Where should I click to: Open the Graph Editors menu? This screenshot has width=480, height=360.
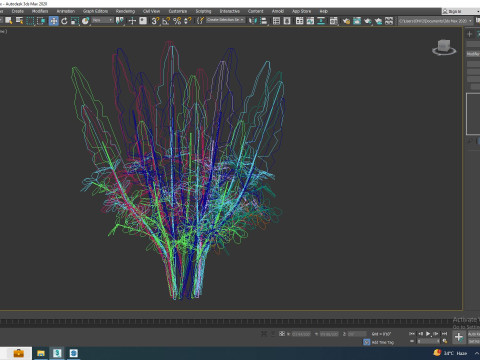[x=95, y=11]
